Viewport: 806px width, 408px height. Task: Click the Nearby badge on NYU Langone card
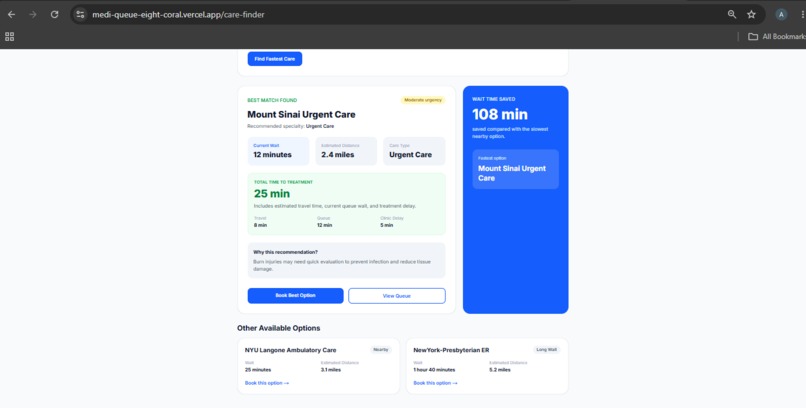coord(381,349)
